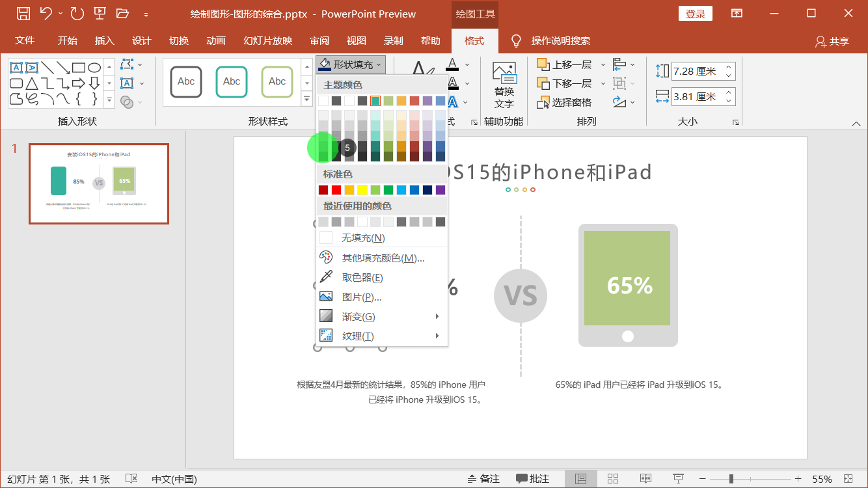This screenshot has height=488, width=868.
Task: Open the 上移一层 dropdown arrow
Action: [x=603, y=64]
